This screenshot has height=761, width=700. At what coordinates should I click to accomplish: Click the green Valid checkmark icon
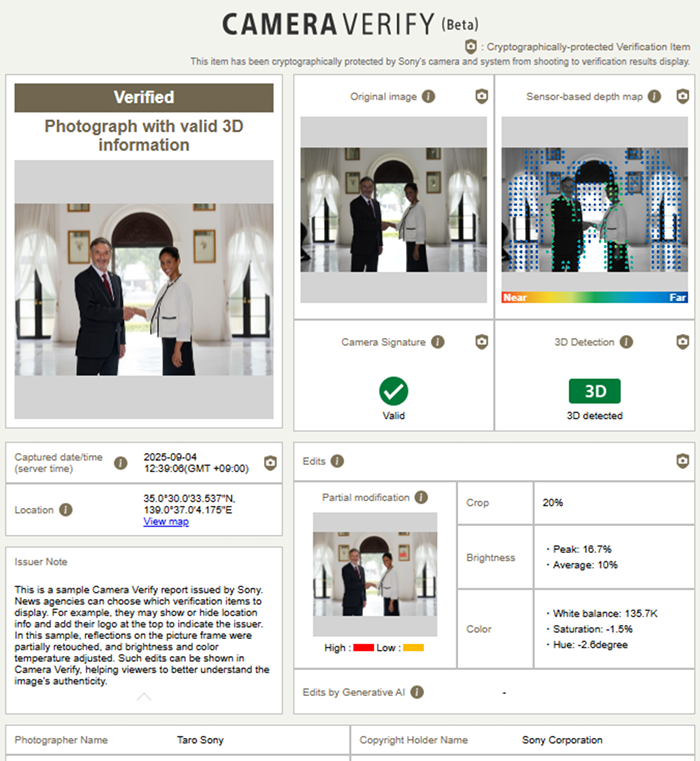tap(394, 391)
